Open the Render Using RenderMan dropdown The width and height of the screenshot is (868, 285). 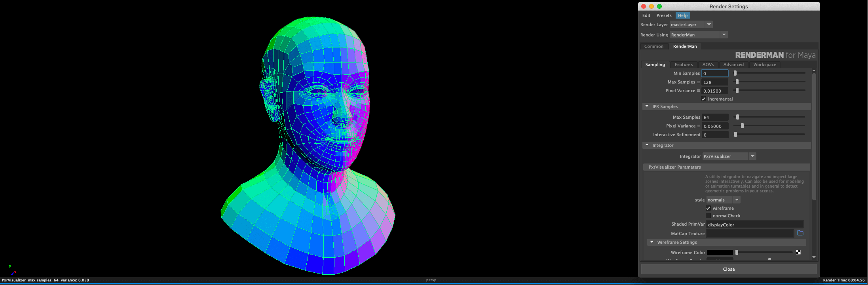pos(699,35)
